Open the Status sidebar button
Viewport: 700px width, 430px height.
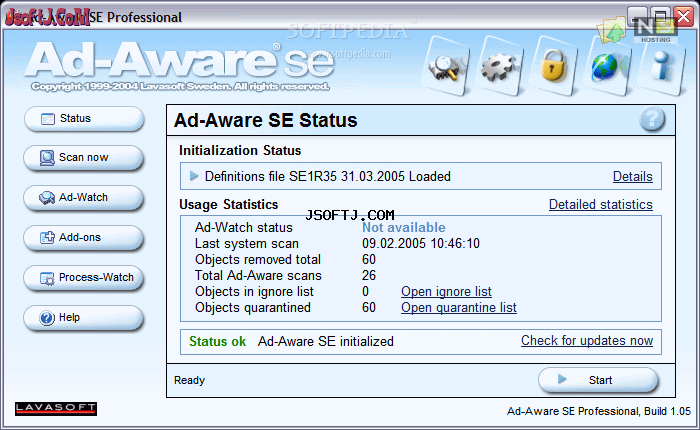coord(84,118)
